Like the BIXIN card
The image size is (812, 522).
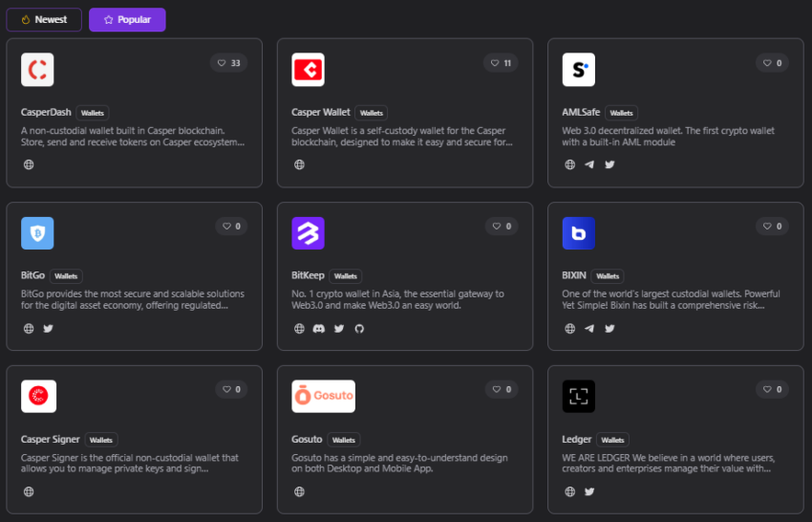click(x=772, y=226)
